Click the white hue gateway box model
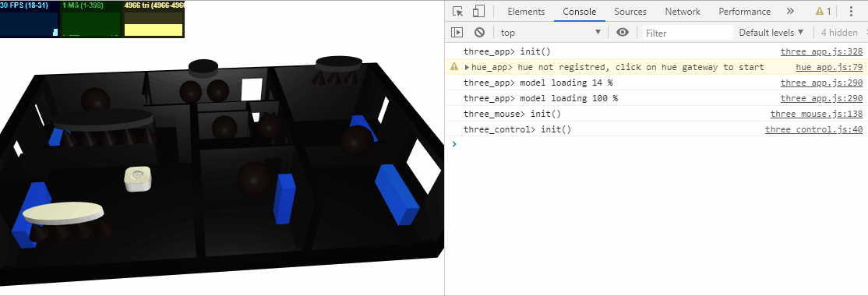The width and height of the screenshot is (868, 296). (x=138, y=179)
